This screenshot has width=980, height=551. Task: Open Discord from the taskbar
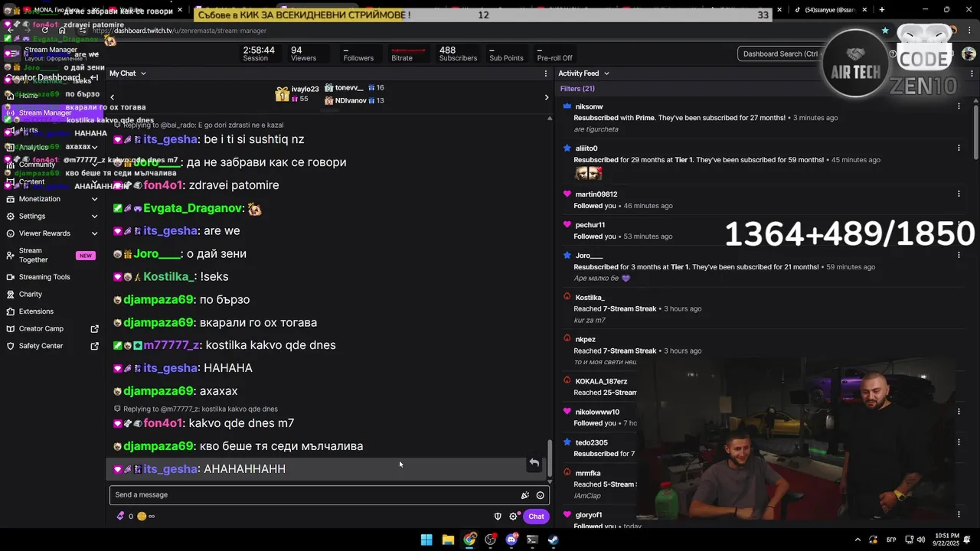pyautogui.click(x=511, y=540)
